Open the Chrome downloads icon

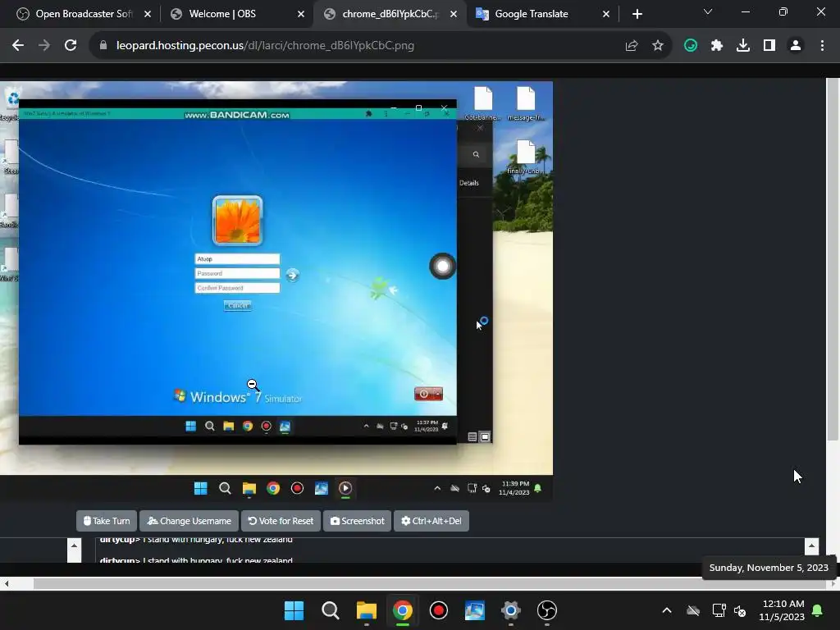743,46
